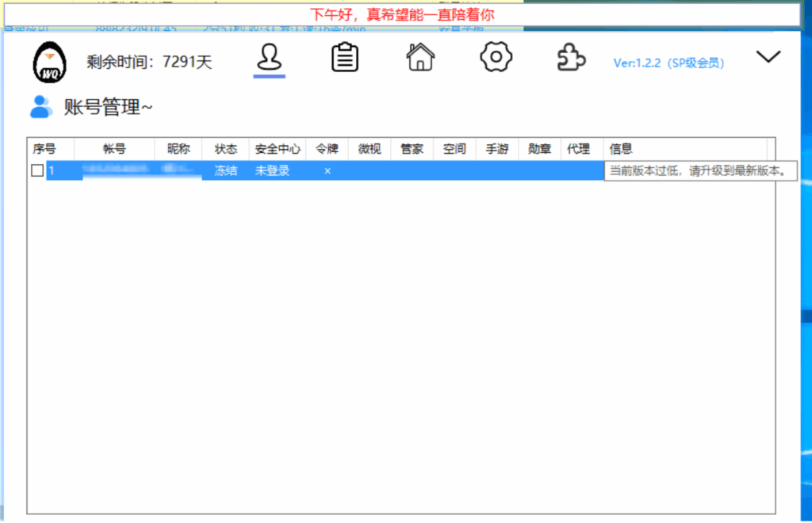Open the puzzle piece plugins icon
The image size is (812, 523).
(571, 58)
